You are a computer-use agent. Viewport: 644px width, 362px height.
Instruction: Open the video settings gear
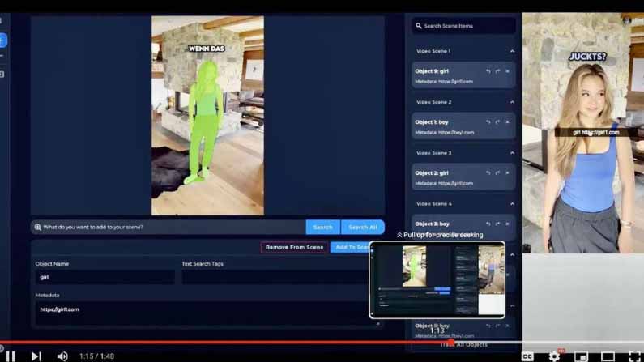(x=554, y=356)
